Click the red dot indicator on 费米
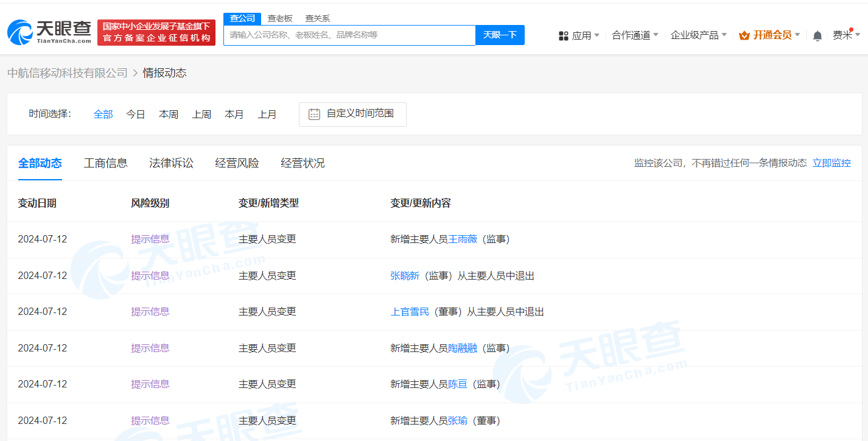This screenshot has width=868, height=441. (852, 29)
